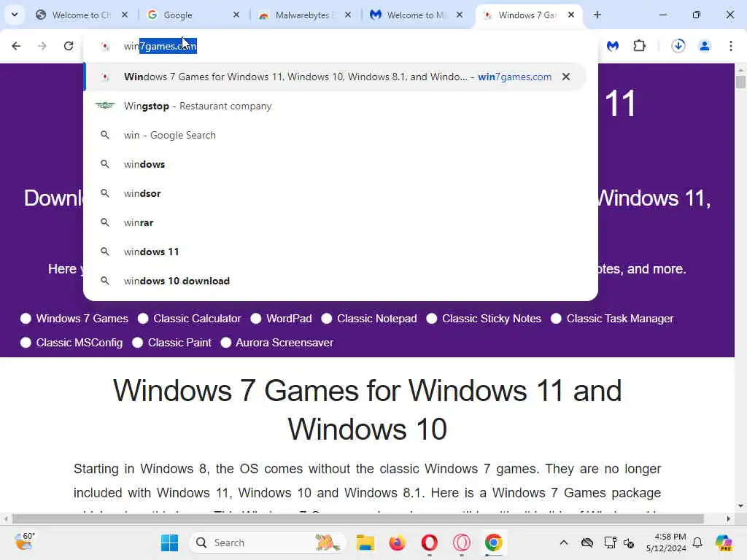Open the WordPad link
The width and height of the screenshot is (747, 560).
(x=289, y=319)
